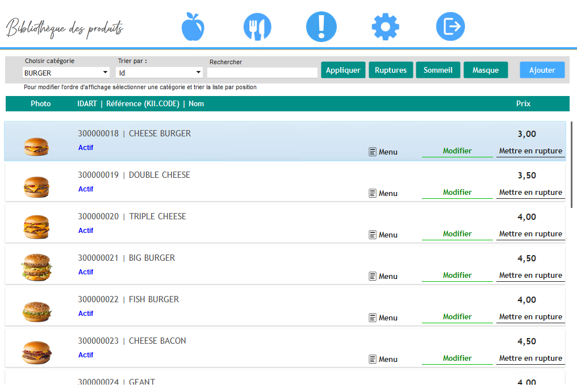Click the logout exit icon
Screen dimensions: 577x392
450,27
